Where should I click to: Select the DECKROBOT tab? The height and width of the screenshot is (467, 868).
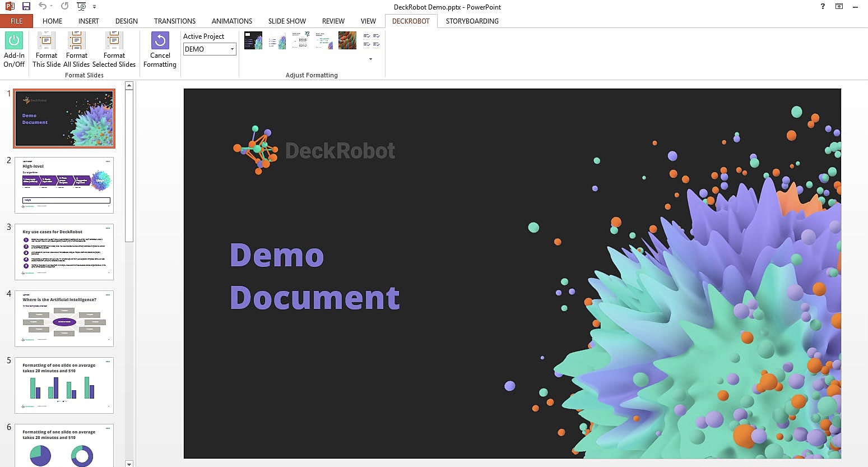(411, 21)
